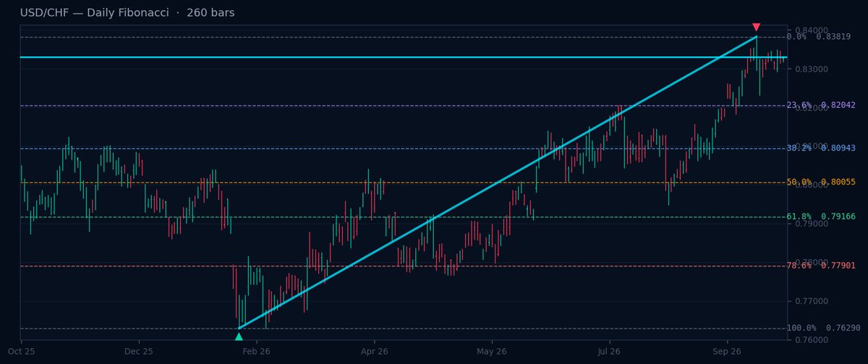Screen dimensions: 868x364
Task: Select the 38.2% Fibonacci label 0.80943
Action: [821, 148]
